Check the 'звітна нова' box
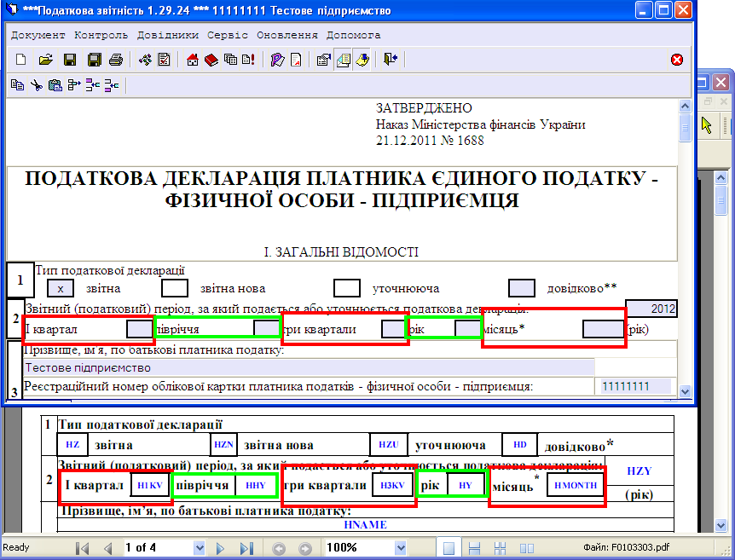Viewport: 735px width, 560px height. click(175, 288)
